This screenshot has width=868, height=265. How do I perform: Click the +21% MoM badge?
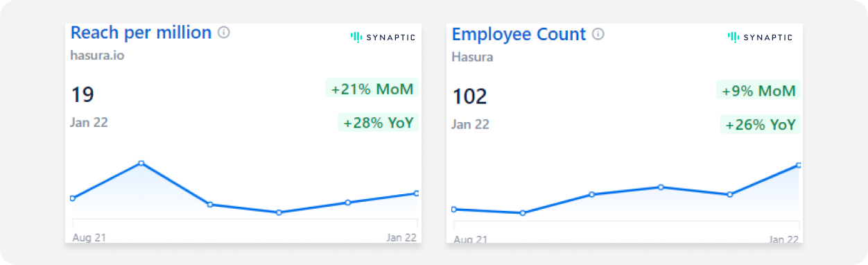coord(372,89)
